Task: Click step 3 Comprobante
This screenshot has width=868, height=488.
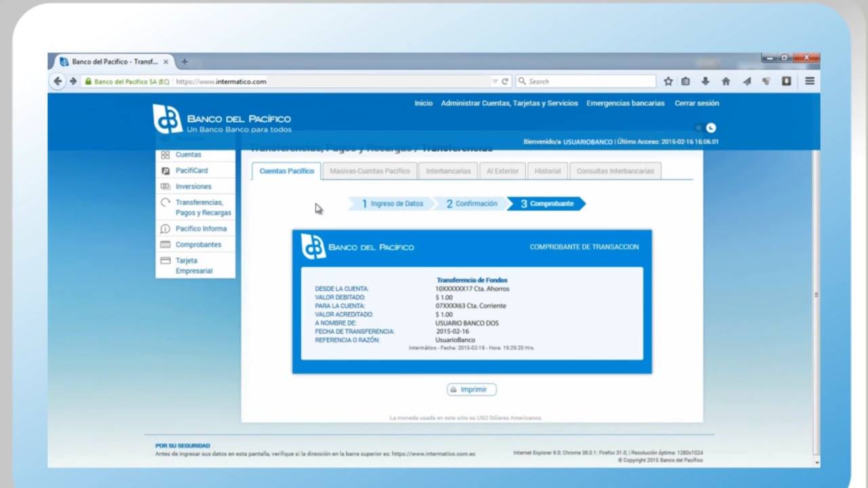Action: tap(547, 203)
